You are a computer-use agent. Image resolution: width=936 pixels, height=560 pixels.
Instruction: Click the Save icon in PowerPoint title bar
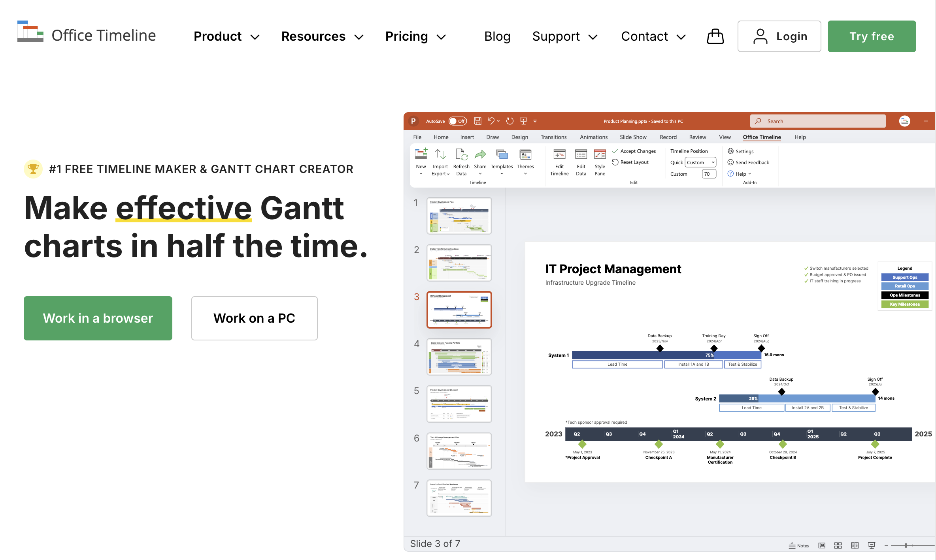click(477, 121)
